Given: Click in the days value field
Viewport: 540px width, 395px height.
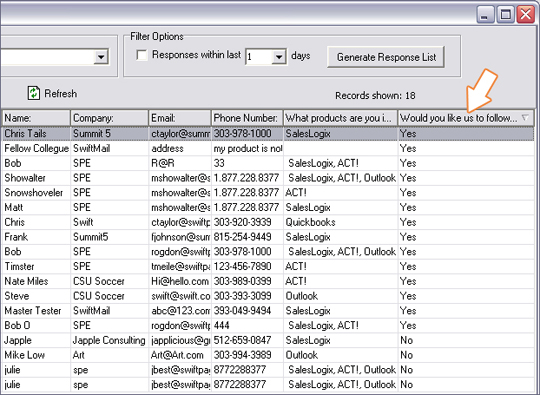Looking at the screenshot, I should pos(259,56).
